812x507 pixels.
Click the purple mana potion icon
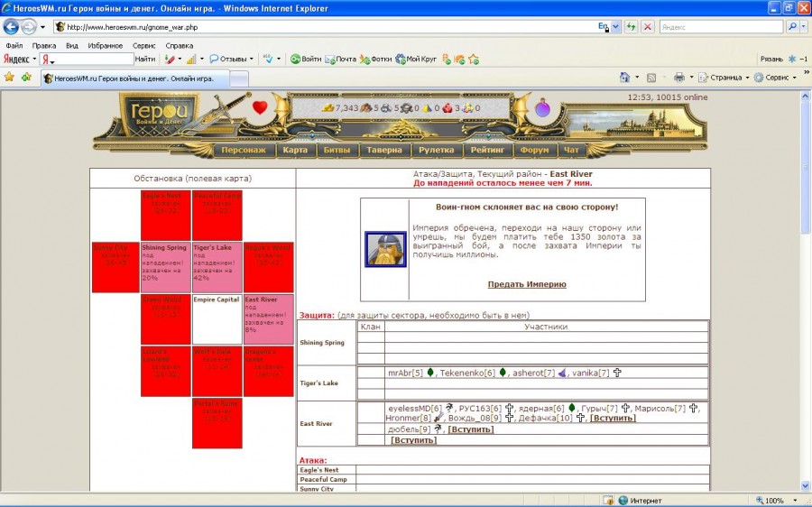(542, 107)
